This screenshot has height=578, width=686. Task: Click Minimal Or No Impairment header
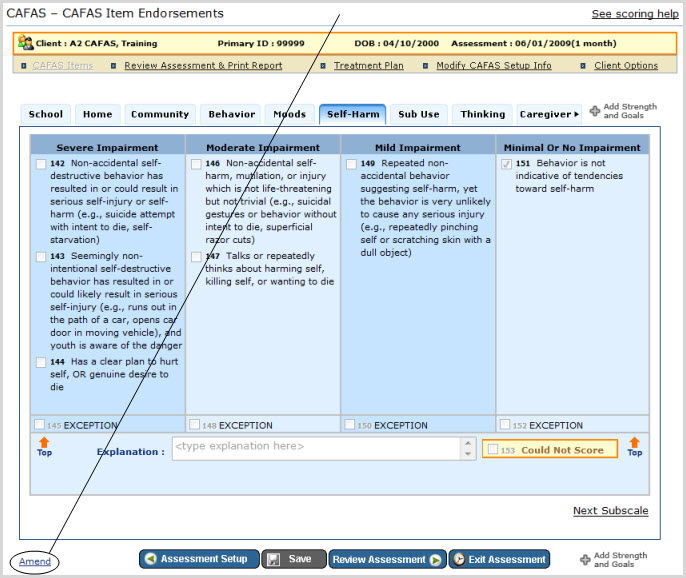pyautogui.click(x=572, y=147)
